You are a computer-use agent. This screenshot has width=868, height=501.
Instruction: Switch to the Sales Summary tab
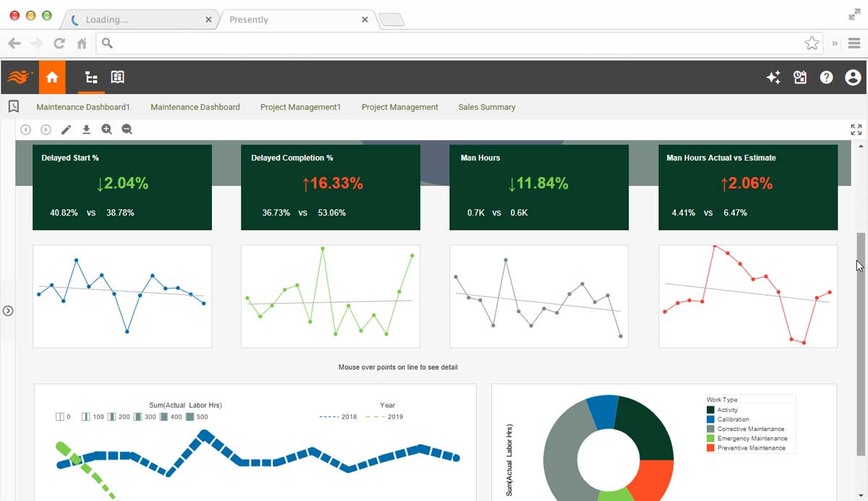coord(487,106)
